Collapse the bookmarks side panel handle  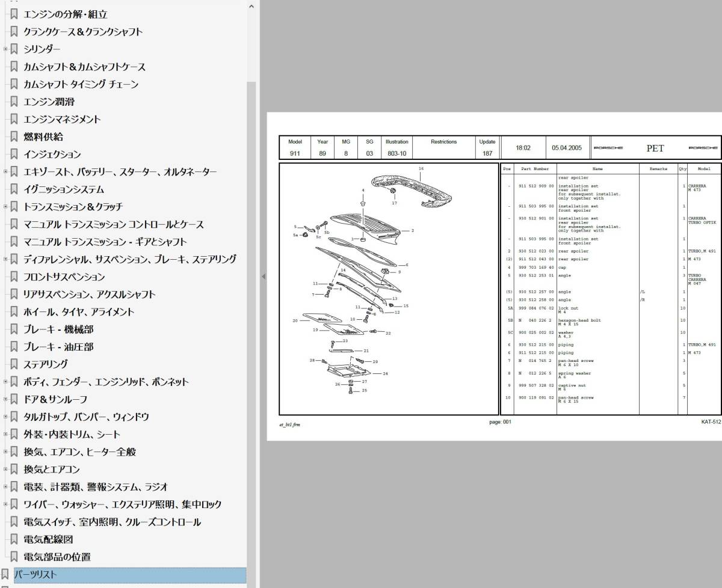tap(263, 277)
